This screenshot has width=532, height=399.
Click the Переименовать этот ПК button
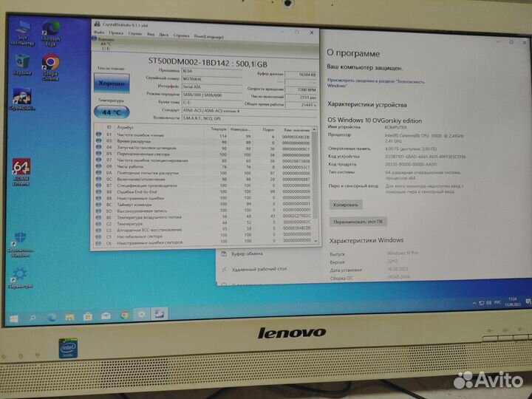(358, 222)
